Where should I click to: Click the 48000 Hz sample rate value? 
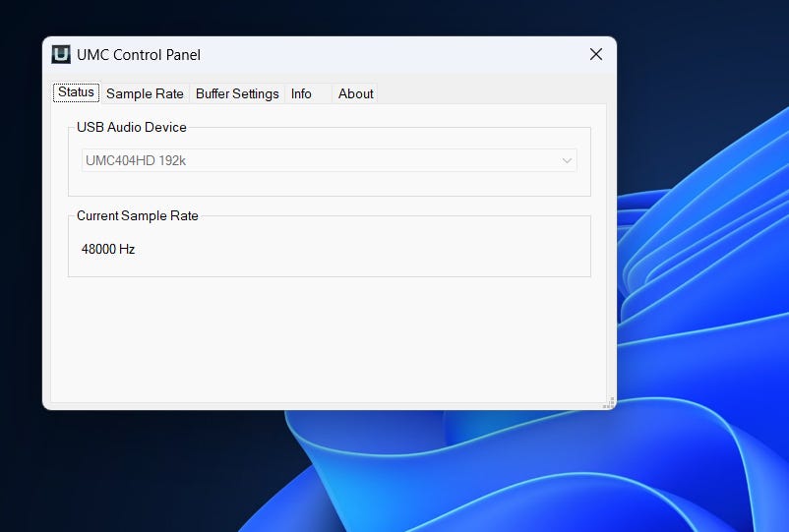pyautogui.click(x=108, y=249)
